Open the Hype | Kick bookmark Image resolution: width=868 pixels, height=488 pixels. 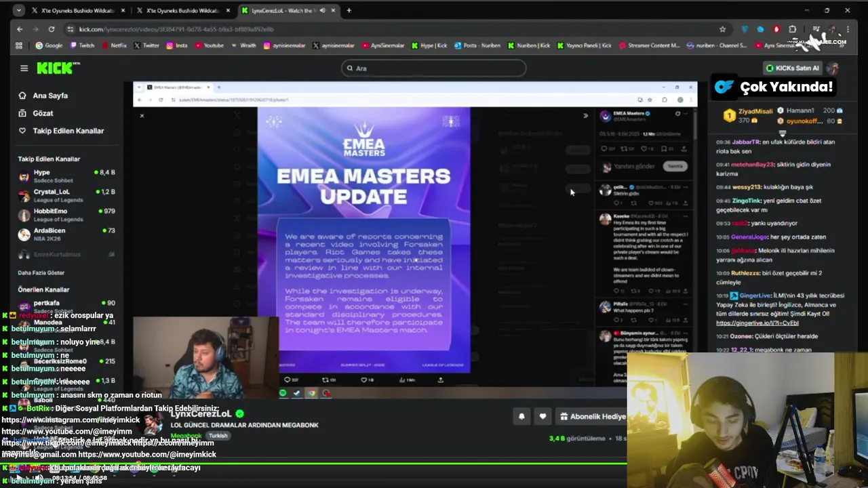pyautogui.click(x=429, y=45)
